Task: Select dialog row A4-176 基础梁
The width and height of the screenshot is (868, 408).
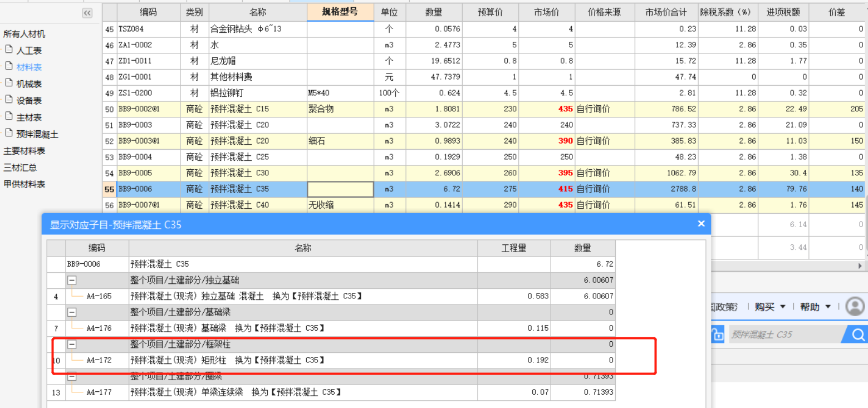Action: pos(331,328)
